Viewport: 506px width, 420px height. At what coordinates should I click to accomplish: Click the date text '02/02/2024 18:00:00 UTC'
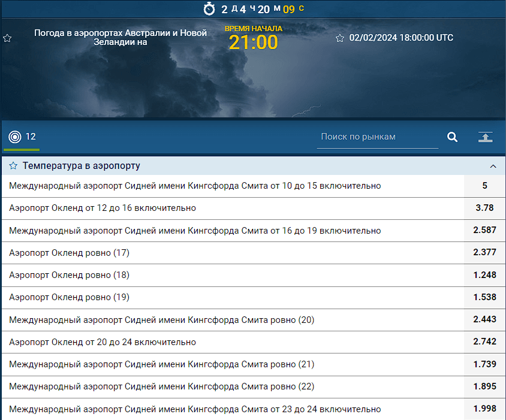tap(401, 38)
